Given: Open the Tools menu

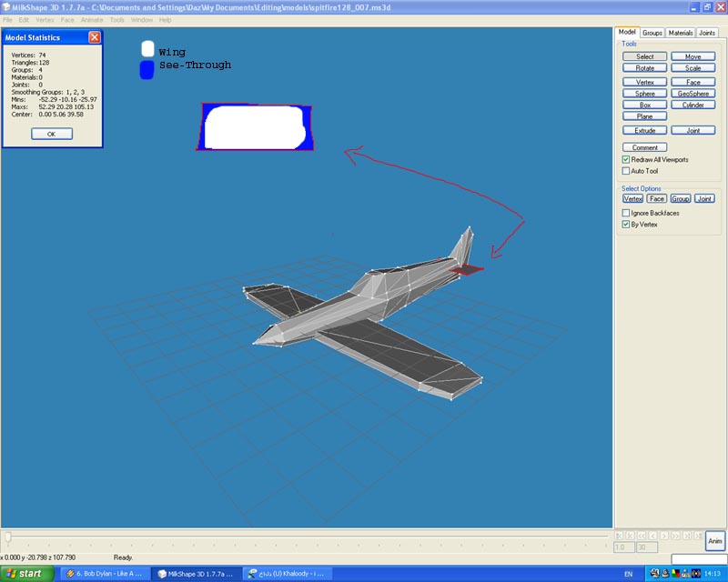Looking at the screenshot, I should (116, 19).
